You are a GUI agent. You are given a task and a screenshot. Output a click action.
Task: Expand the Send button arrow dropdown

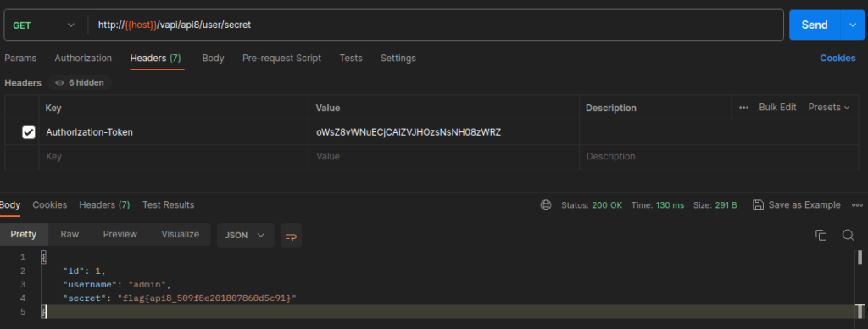click(x=852, y=25)
